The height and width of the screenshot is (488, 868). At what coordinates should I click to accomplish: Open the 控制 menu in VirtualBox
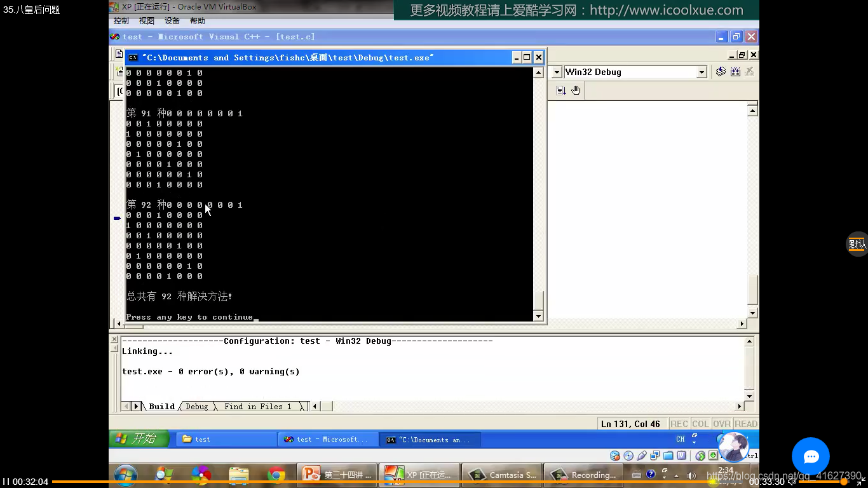121,21
